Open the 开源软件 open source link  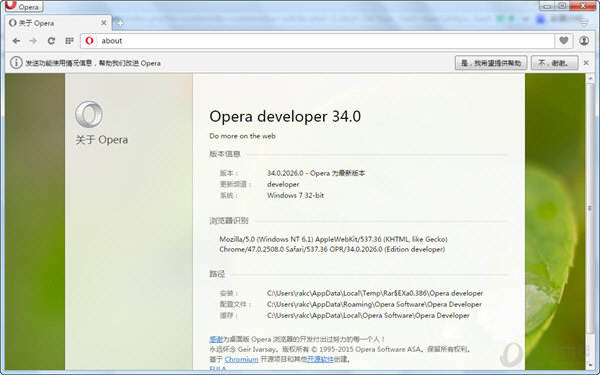pyautogui.click(x=320, y=359)
